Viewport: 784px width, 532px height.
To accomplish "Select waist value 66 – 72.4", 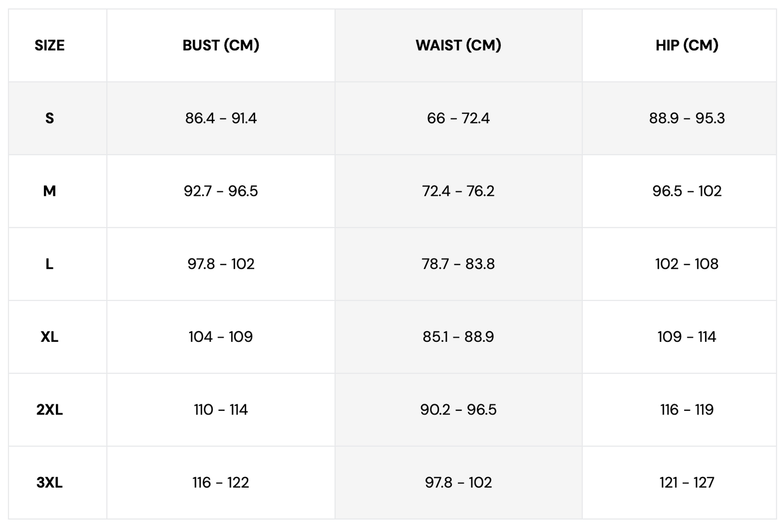I will [x=458, y=118].
